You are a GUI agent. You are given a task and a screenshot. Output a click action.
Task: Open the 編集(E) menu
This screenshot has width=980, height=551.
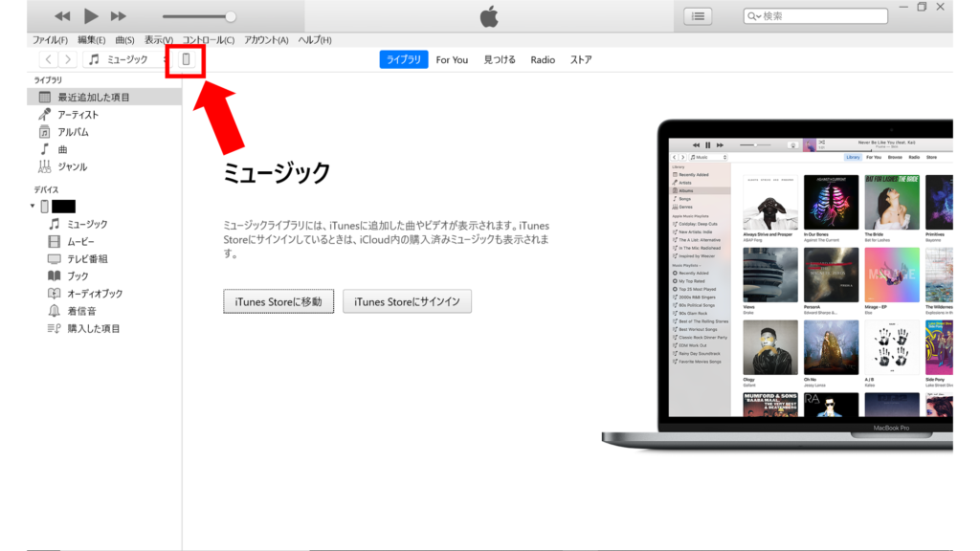tap(91, 40)
